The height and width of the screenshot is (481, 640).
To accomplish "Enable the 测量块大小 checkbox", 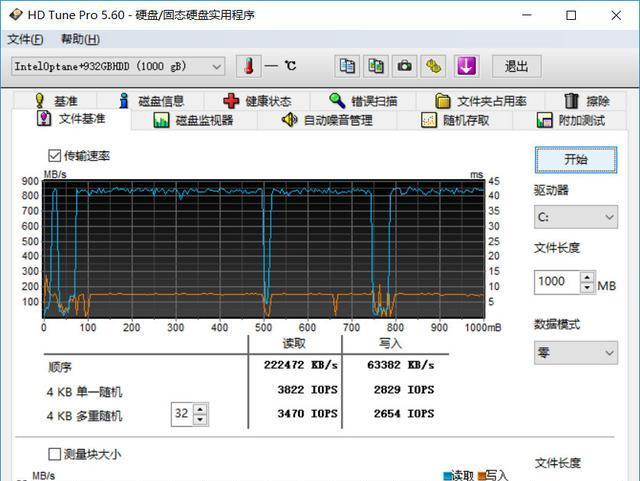I will click(x=54, y=454).
